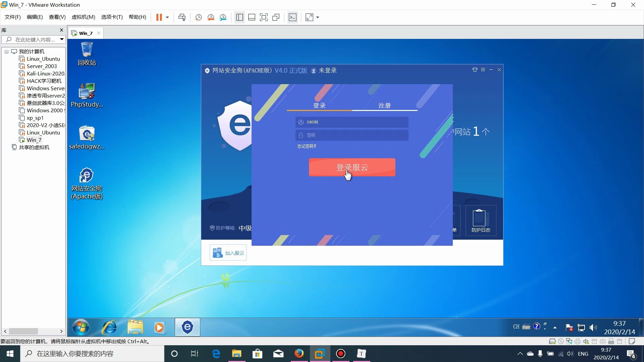The width and height of the screenshot is (644, 362).
Task: Close the Win_7 tab
Action: pyautogui.click(x=99, y=33)
